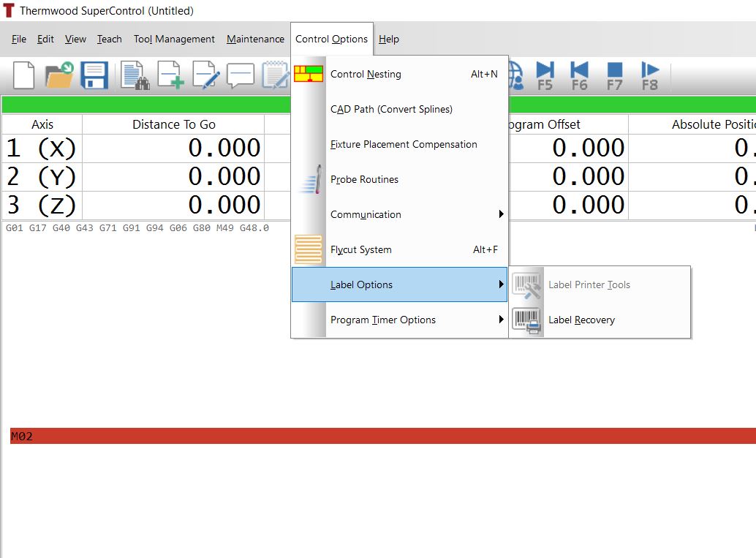Click the find-in-document binoculars icon

click(x=135, y=75)
